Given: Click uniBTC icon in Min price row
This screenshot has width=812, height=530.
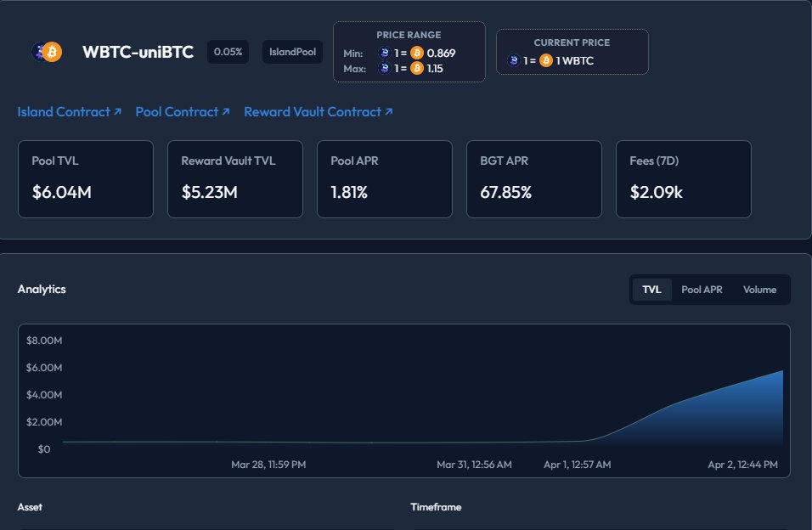Looking at the screenshot, I should click(x=384, y=53).
